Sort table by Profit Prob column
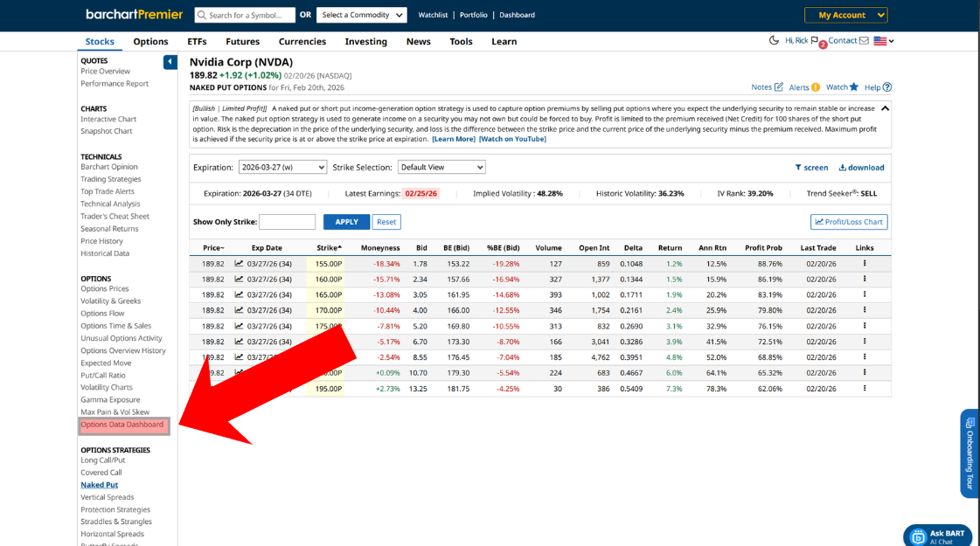 coord(763,248)
